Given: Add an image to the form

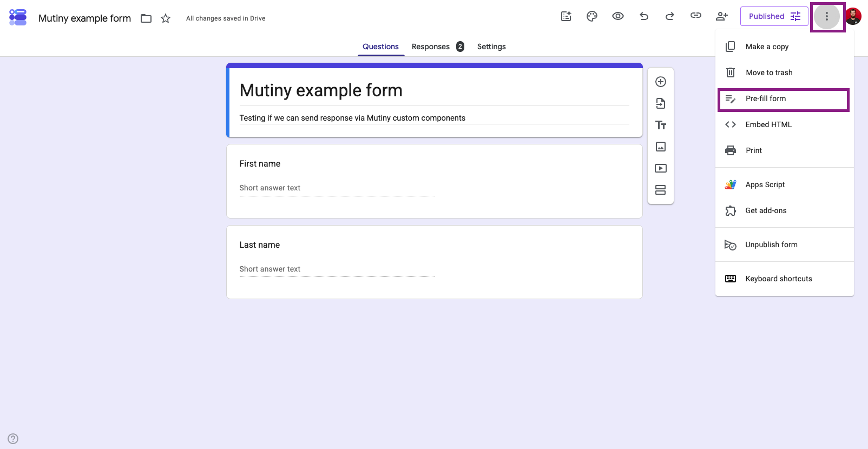Looking at the screenshot, I should point(661,147).
